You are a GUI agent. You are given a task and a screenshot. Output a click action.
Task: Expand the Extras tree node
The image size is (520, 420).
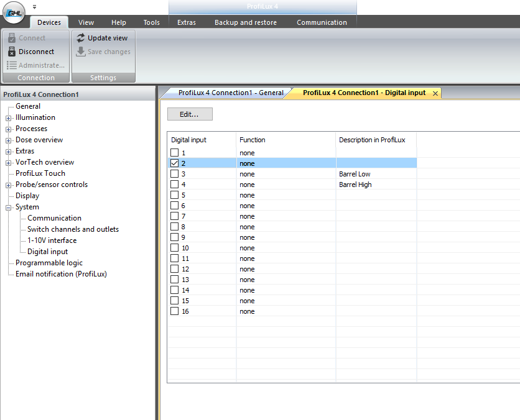pyautogui.click(x=8, y=152)
